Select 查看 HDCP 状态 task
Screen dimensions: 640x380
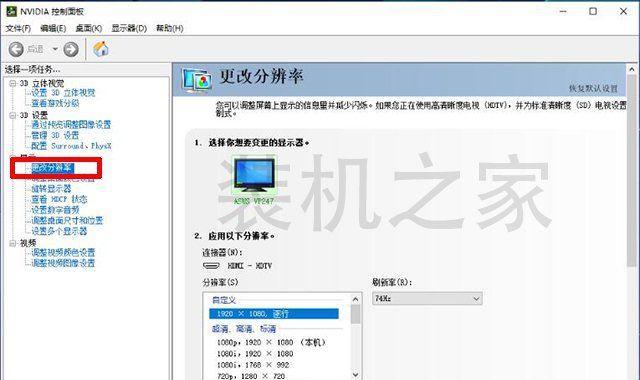pyautogui.click(x=59, y=199)
